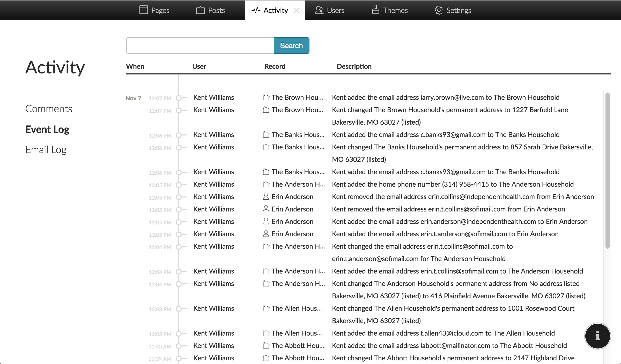Select Event Log in sidebar
621x364 pixels.
(47, 129)
